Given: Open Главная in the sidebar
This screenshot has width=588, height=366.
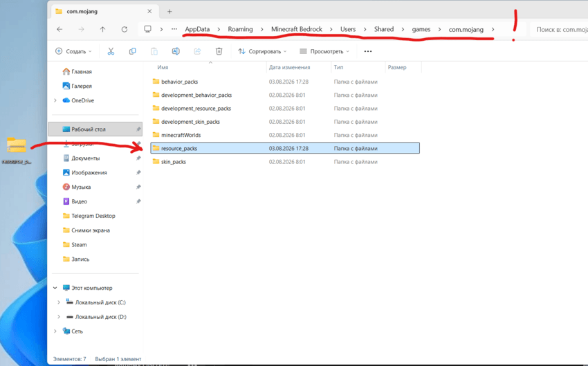Looking at the screenshot, I should pos(82,72).
